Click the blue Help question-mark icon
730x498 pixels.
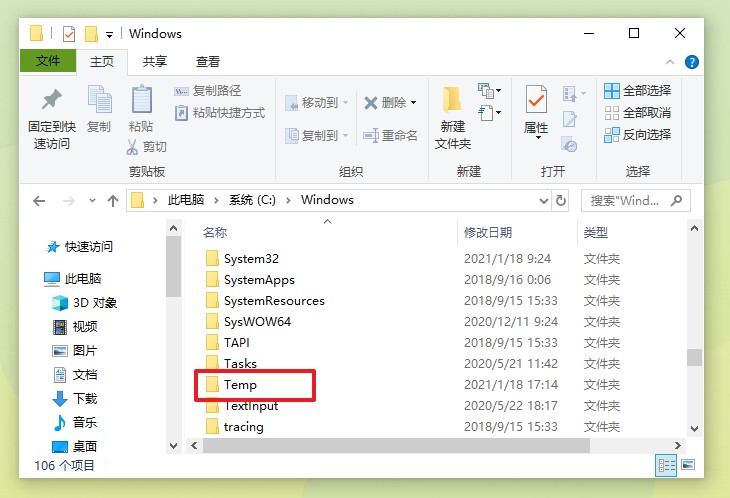click(x=692, y=61)
